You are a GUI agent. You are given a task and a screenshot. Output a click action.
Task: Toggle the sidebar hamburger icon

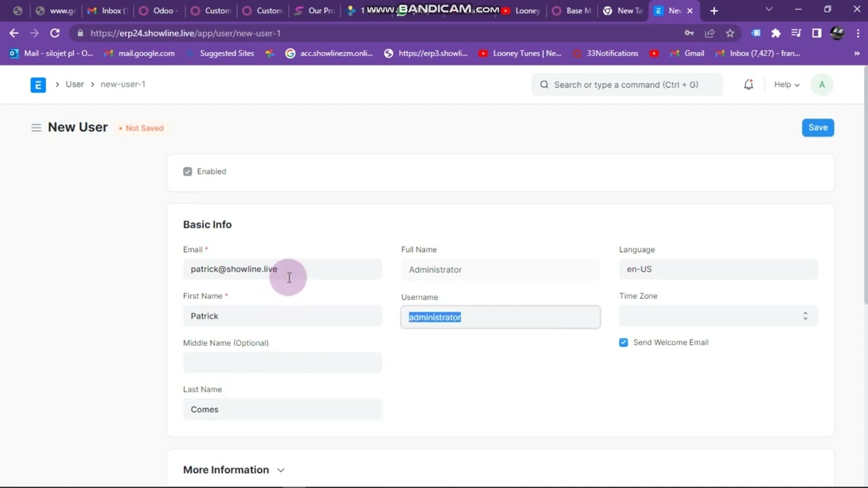(36, 127)
